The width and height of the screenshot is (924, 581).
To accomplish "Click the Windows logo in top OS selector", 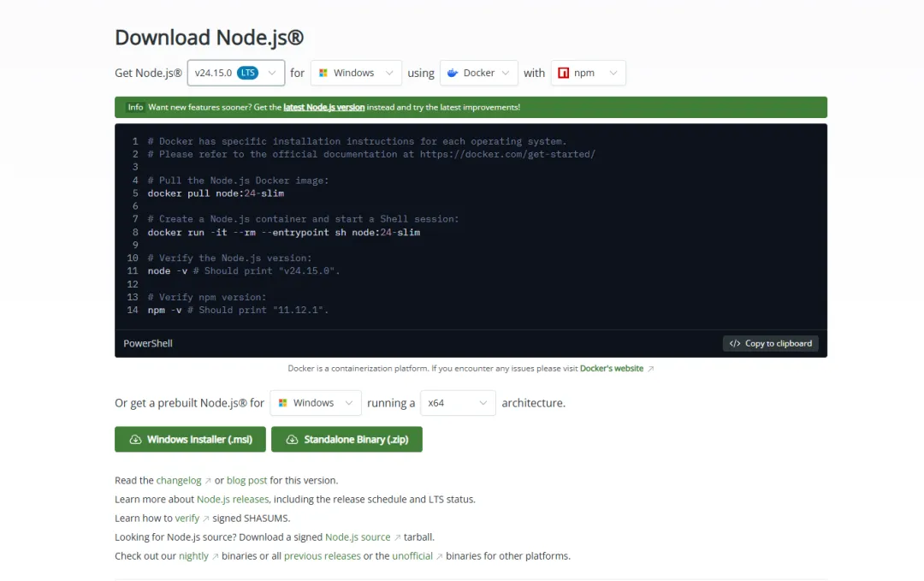I will (323, 73).
